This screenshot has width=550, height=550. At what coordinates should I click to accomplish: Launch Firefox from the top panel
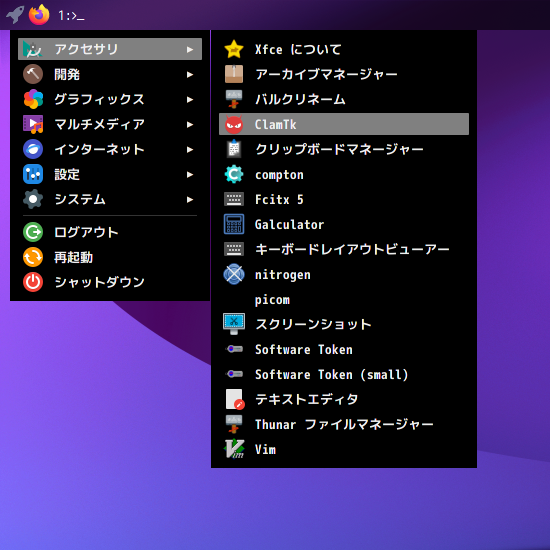[39, 15]
